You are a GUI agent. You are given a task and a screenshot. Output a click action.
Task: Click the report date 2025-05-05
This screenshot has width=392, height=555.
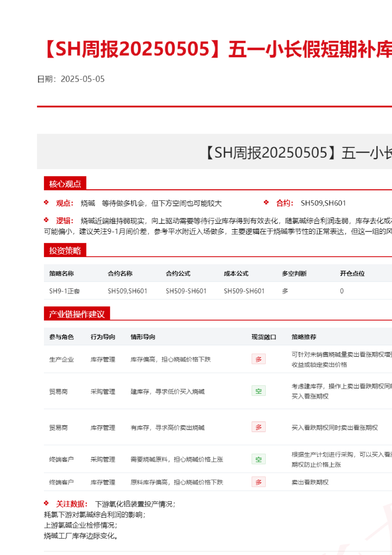(x=82, y=79)
